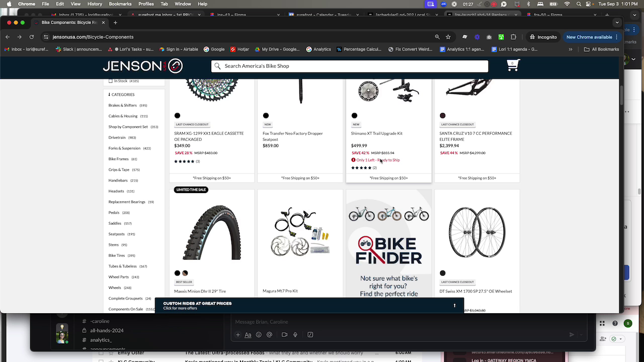Open Shimano XT Trail Upgrade Kit product link

point(376,133)
